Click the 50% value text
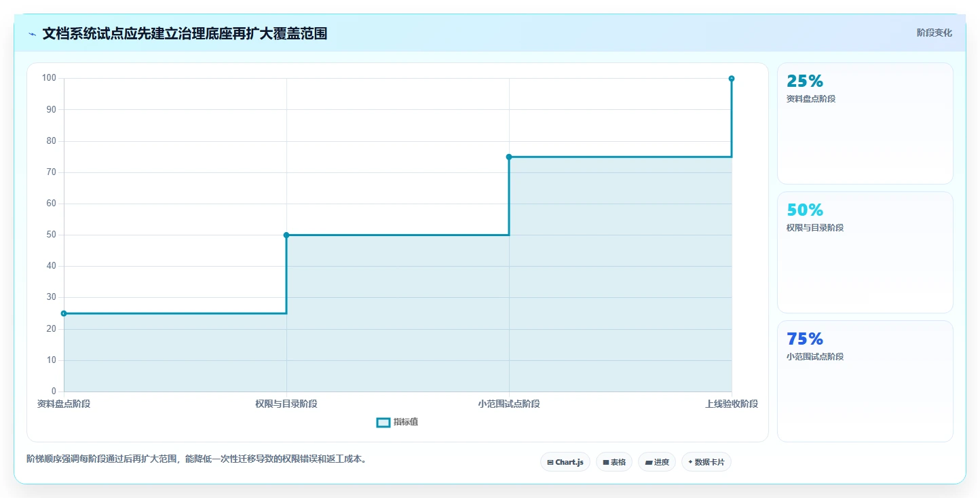 point(805,210)
